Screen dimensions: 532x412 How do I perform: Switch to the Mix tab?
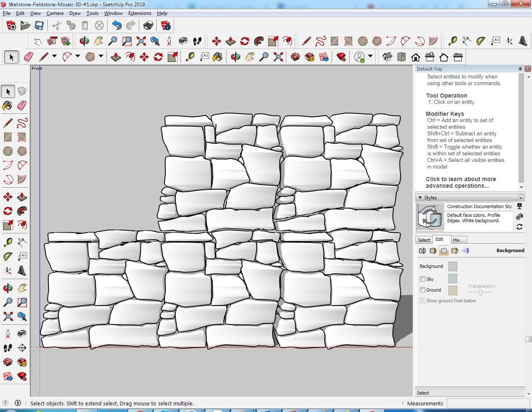pos(456,240)
